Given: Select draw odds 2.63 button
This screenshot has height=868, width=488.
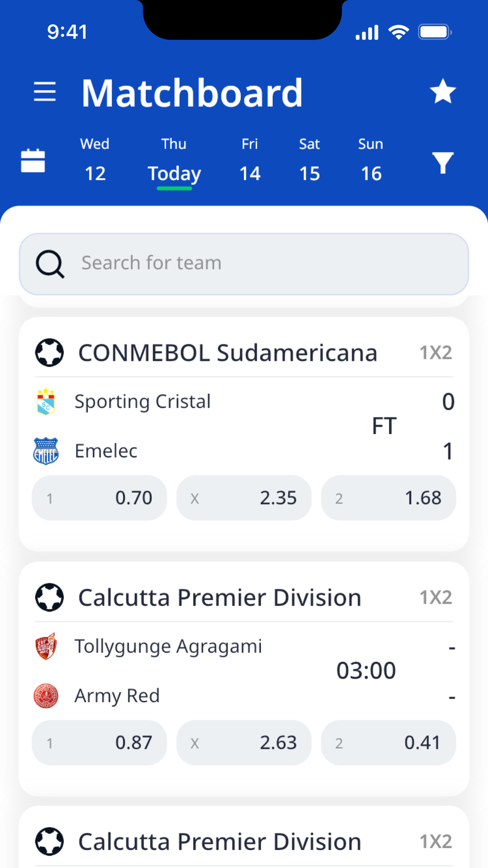Looking at the screenshot, I should 244,743.
